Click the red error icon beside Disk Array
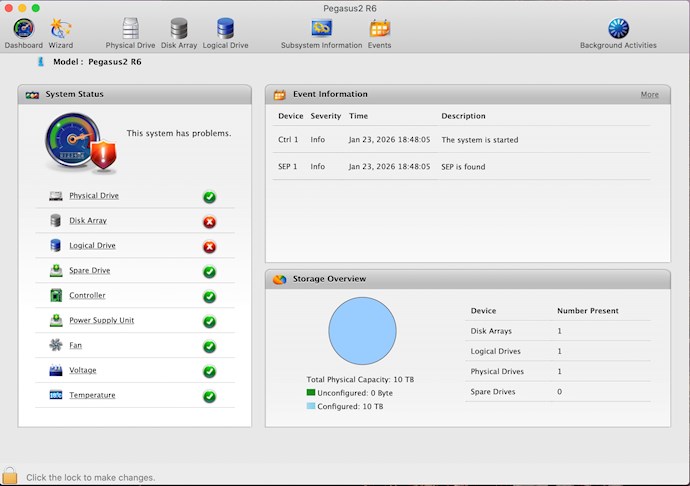This screenshot has height=486, width=690. [x=209, y=222]
